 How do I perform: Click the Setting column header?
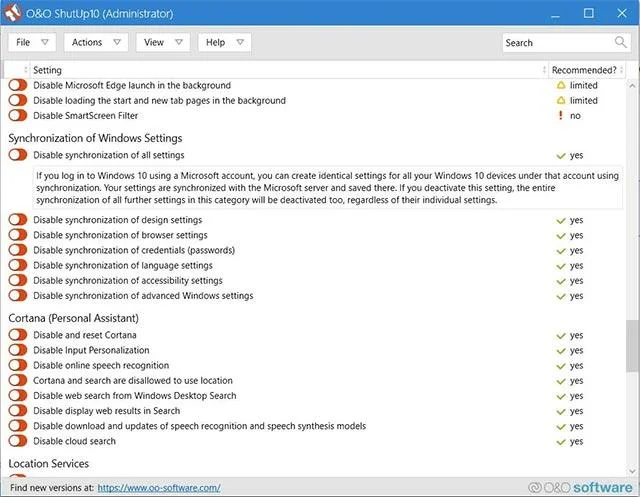click(x=287, y=70)
